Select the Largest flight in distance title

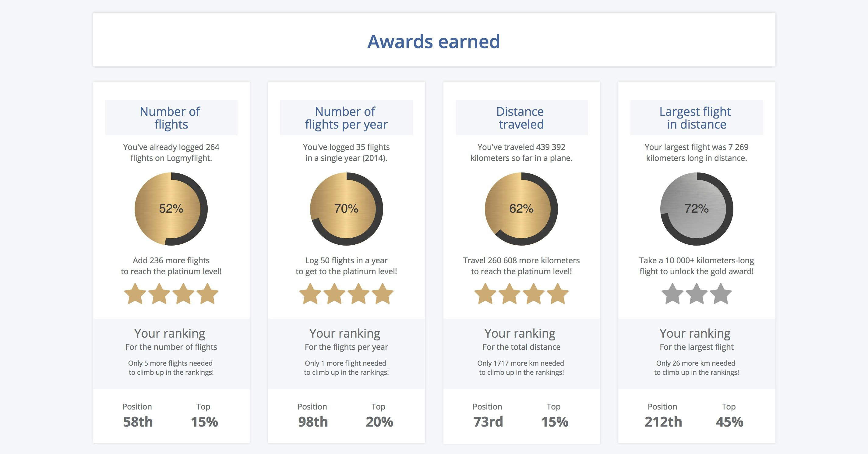pyautogui.click(x=697, y=118)
